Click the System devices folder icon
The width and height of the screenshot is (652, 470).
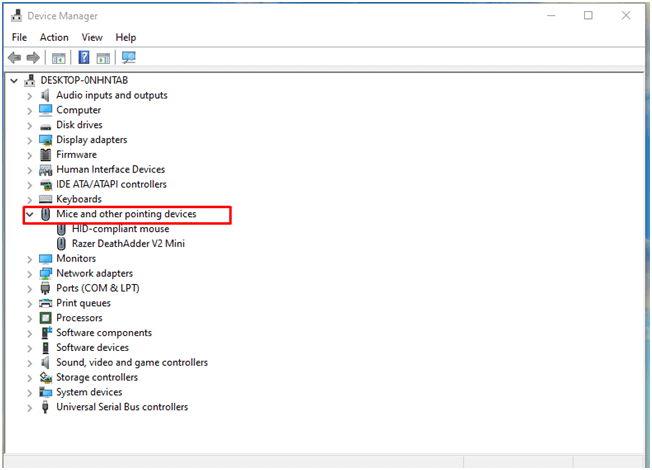click(x=45, y=392)
